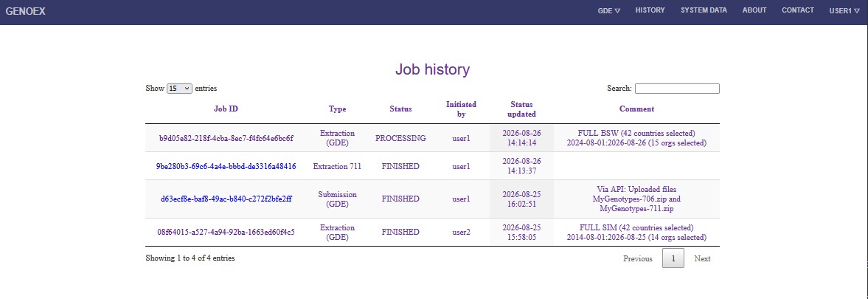Viewport: 868px width, 299px height.
Task: Expand the GDE navigation dropdown
Action: coord(609,10)
